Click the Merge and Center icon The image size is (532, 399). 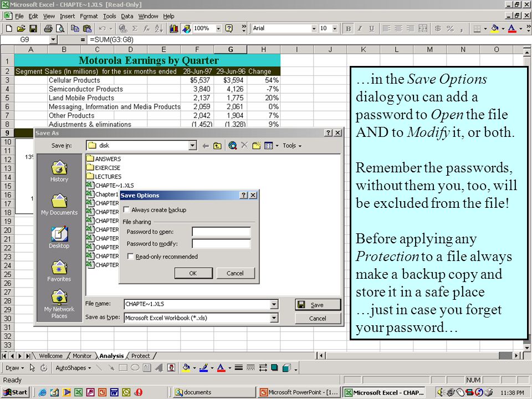click(423, 28)
